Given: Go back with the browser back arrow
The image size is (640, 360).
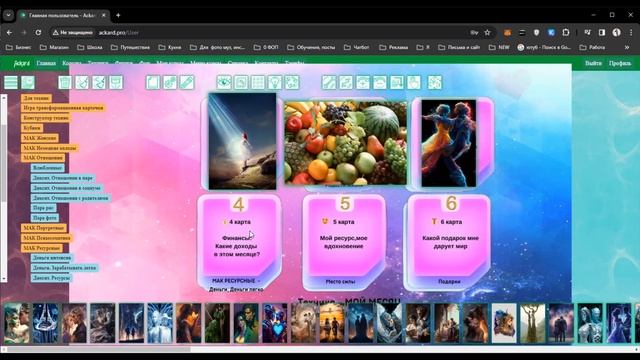Looking at the screenshot, I should (x=9, y=32).
